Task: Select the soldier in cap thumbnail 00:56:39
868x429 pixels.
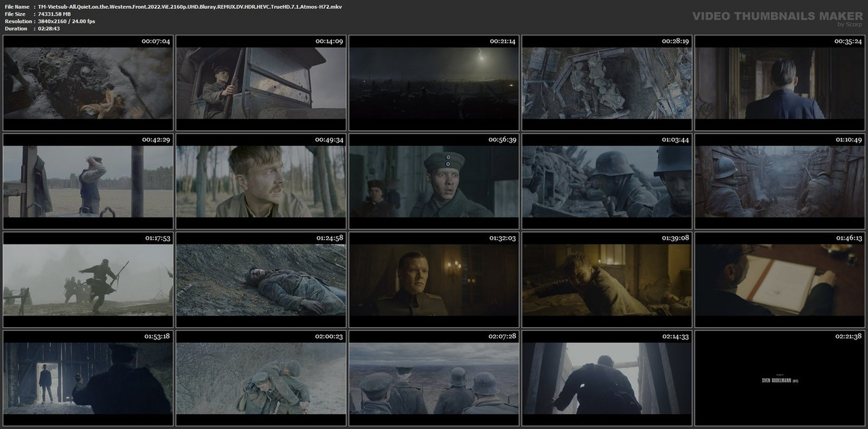Action: coord(434,181)
